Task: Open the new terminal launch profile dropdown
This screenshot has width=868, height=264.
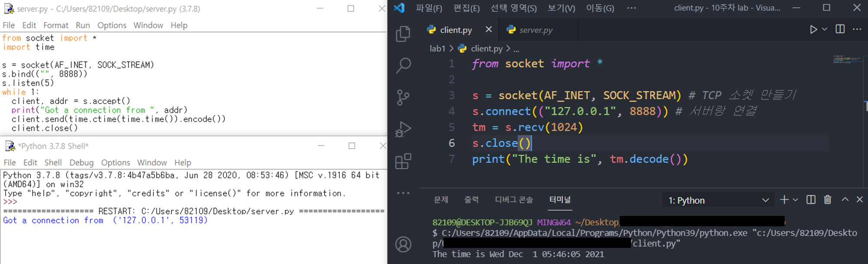Action: tap(795, 200)
